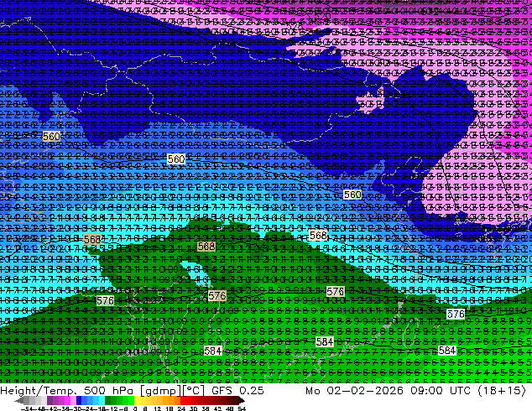Click the "0" legend value
Screen dimensions: 532x411
point(135,408)
